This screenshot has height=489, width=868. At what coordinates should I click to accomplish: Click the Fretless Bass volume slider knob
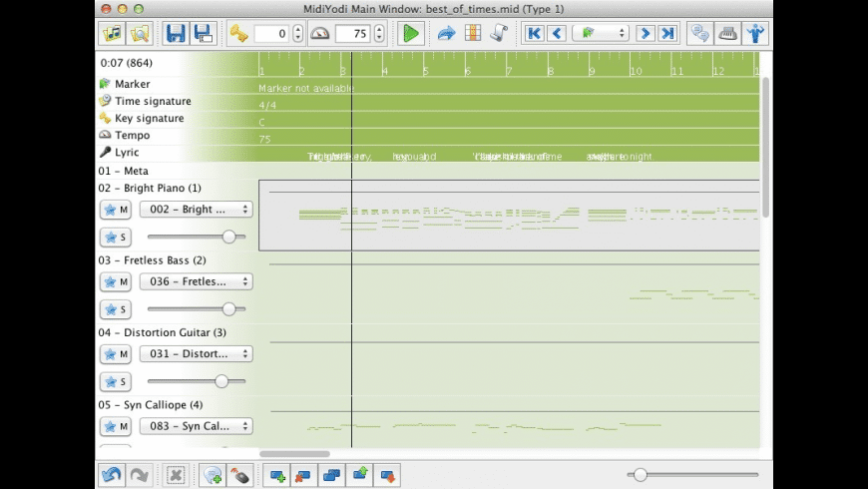point(228,309)
